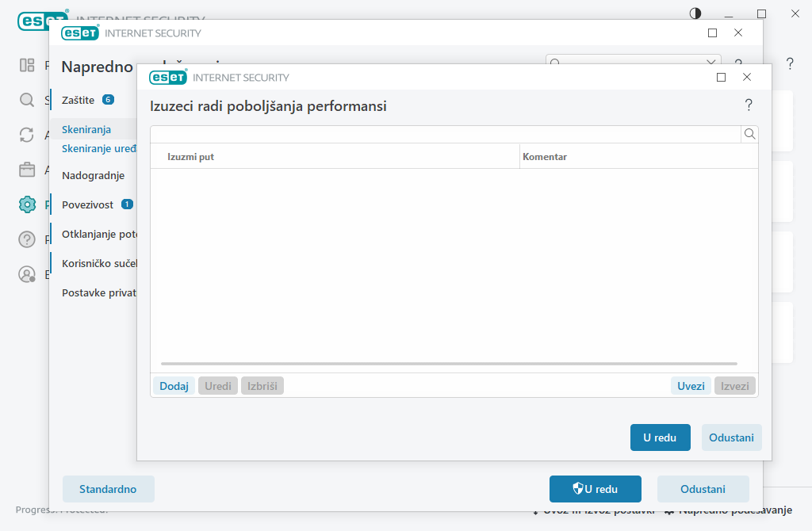Screen dimensions: 812x531
Task: Open update arrows icon in main sidebar
Action: click(x=27, y=135)
